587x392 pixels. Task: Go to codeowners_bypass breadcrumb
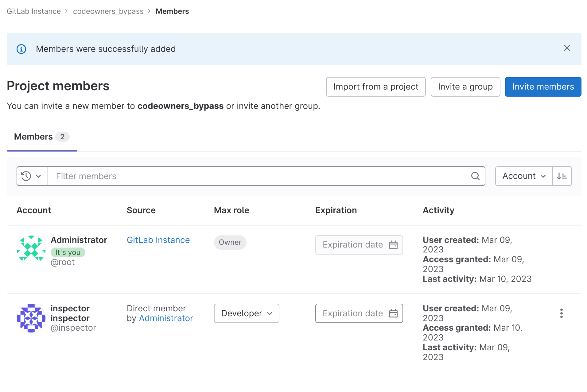click(x=108, y=11)
